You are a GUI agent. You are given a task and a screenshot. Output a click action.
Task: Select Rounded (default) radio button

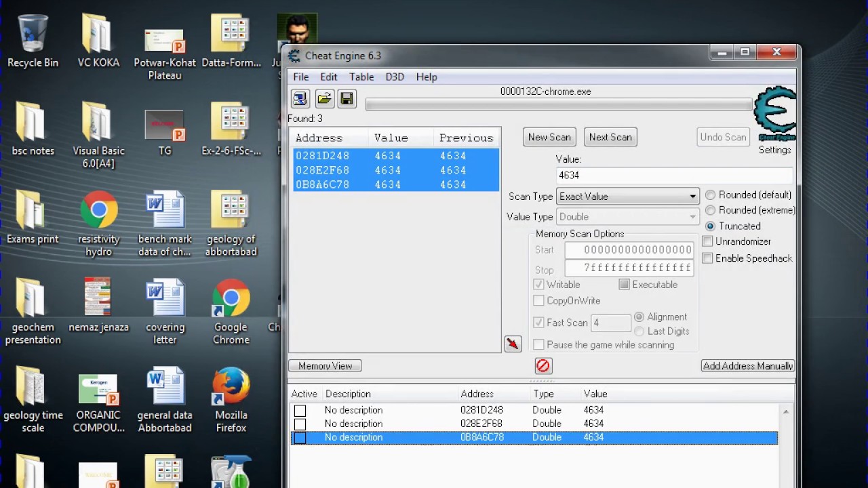point(710,195)
